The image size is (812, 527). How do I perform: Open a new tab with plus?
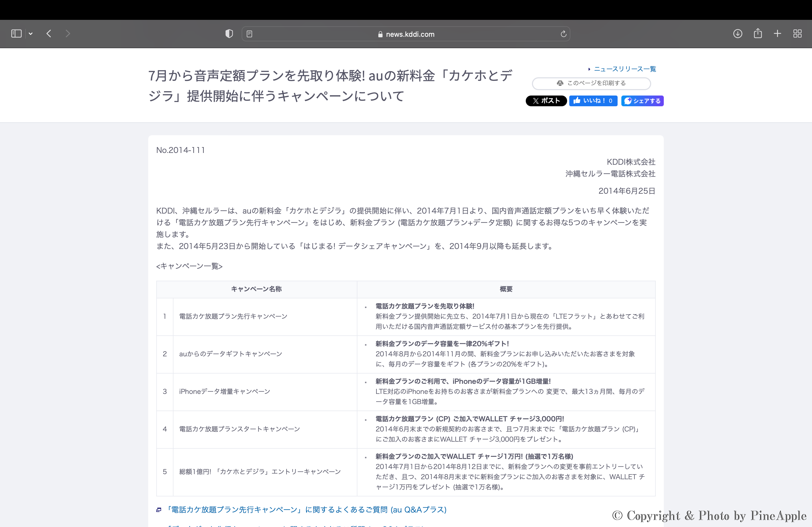click(x=778, y=33)
